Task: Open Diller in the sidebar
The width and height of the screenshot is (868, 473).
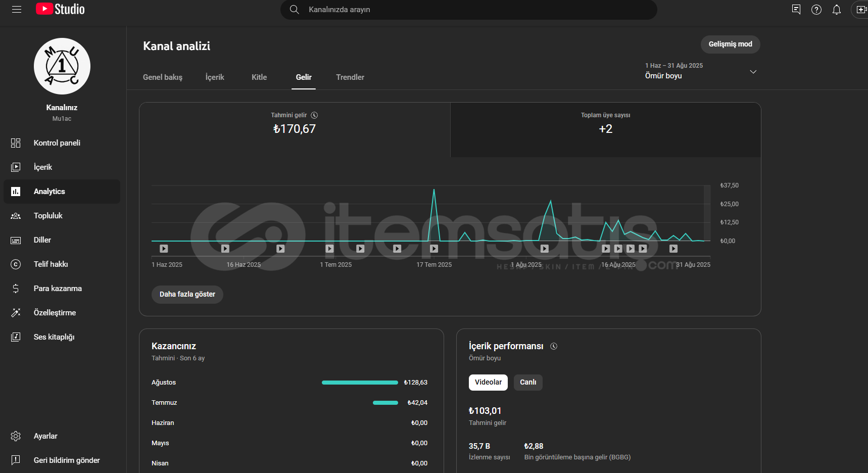Action: [x=62, y=240]
